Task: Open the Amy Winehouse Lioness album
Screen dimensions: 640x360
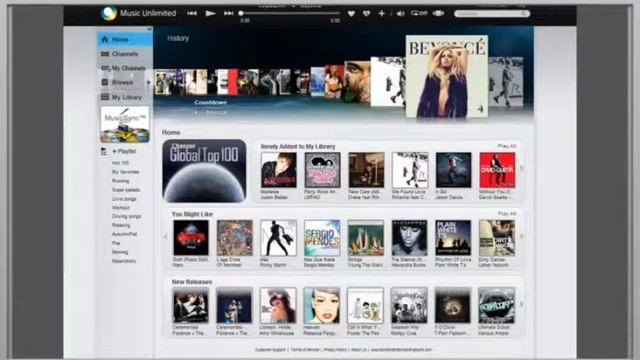Action: tap(278, 306)
